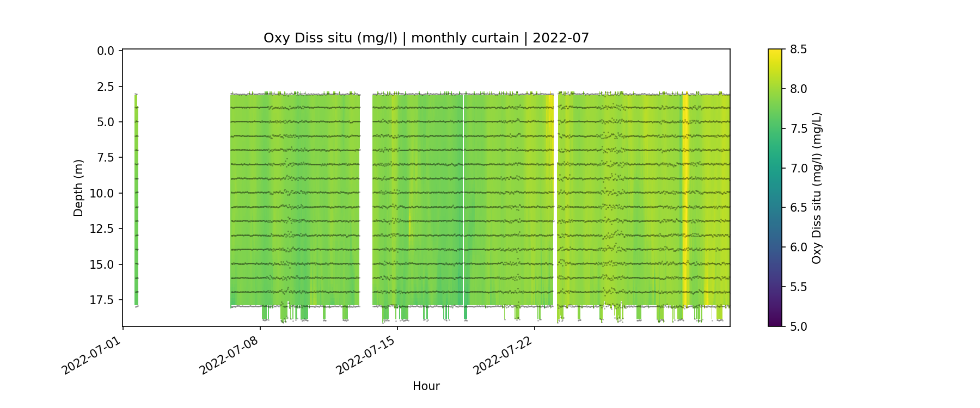Click the 10.0 depth tick label
Screen dimensions: 980x408
[102, 194]
